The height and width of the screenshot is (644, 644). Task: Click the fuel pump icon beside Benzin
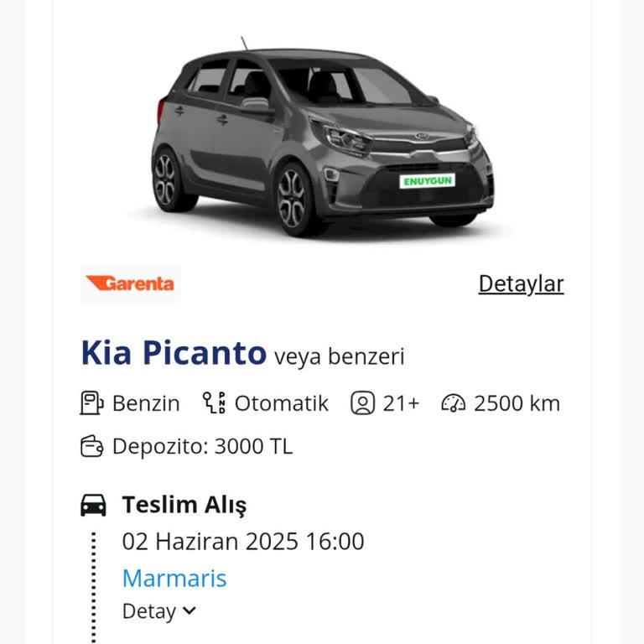click(x=91, y=403)
